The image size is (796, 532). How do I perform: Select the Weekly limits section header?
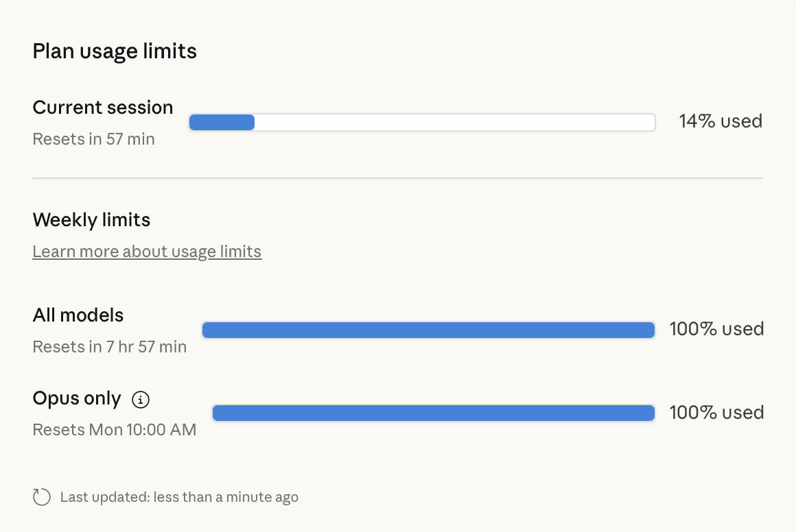click(91, 220)
